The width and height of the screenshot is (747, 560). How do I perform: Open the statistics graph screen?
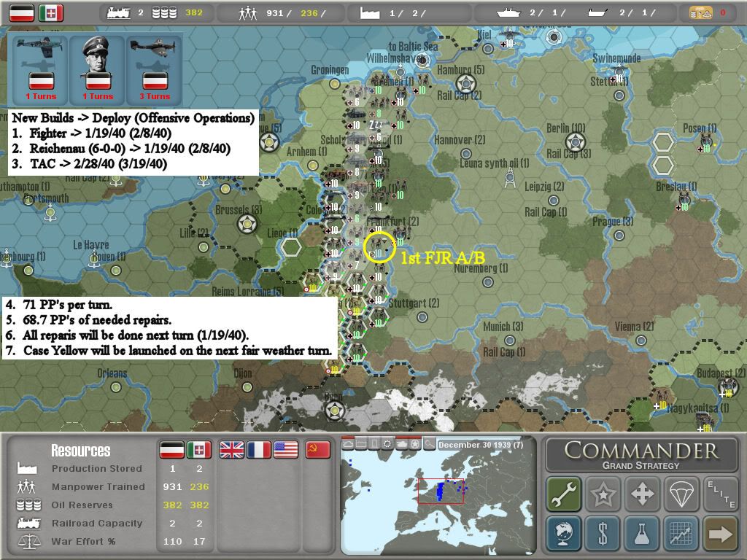click(x=681, y=533)
